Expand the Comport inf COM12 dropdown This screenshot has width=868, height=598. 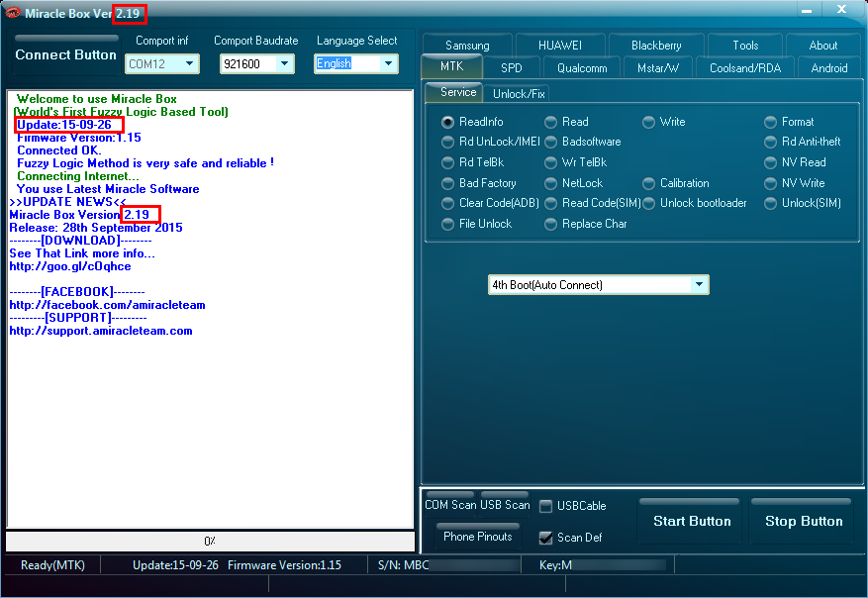pyautogui.click(x=162, y=63)
